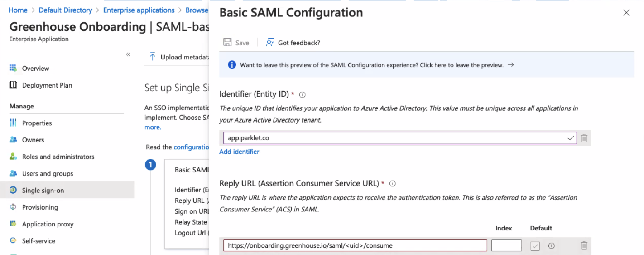Image resolution: width=644 pixels, height=255 pixels.
Task: Go to Home breadcrumb link
Action: [18, 10]
